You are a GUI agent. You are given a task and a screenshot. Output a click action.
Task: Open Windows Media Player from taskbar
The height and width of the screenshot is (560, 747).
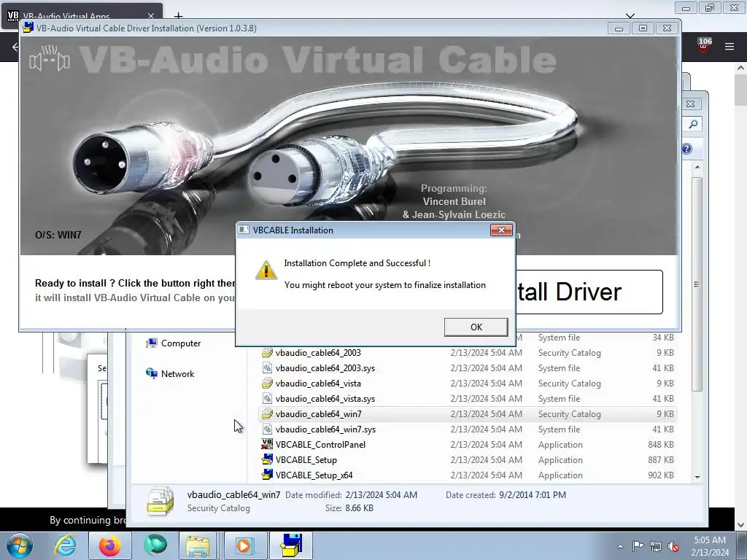tap(244, 545)
